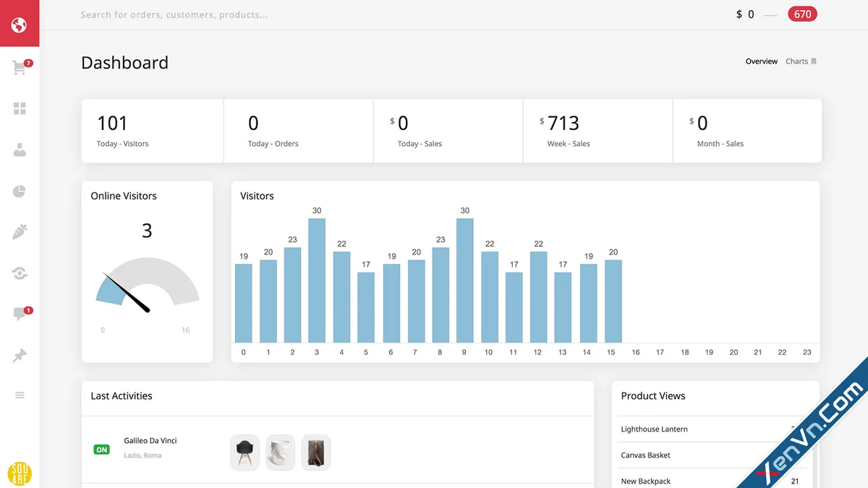This screenshot has height=488, width=868.
Task: Select the Overview tab
Action: tap(761, 61)
